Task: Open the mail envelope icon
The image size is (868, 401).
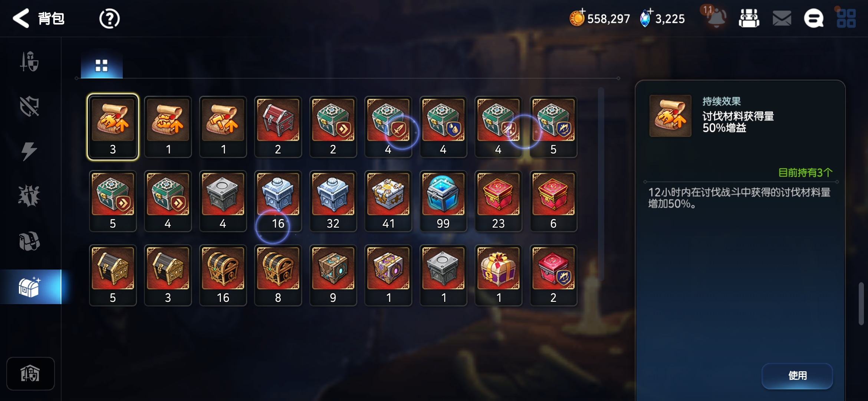Action: click(x=782, y=19)
